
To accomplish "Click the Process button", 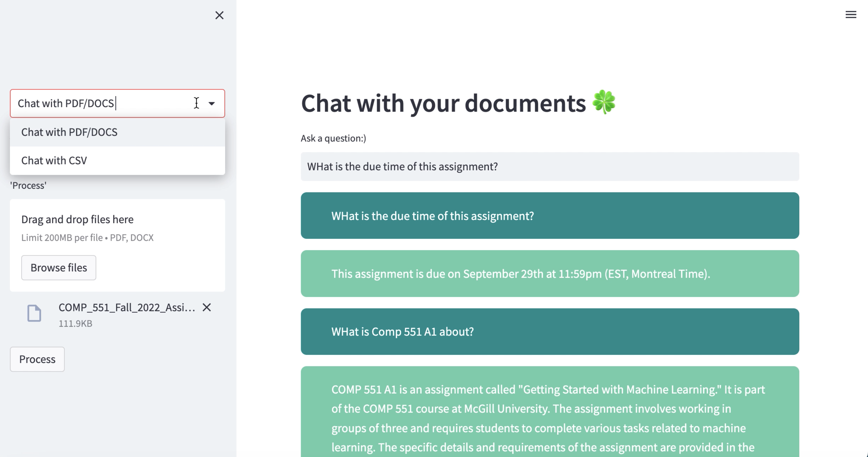I will [x=37, y=359].
